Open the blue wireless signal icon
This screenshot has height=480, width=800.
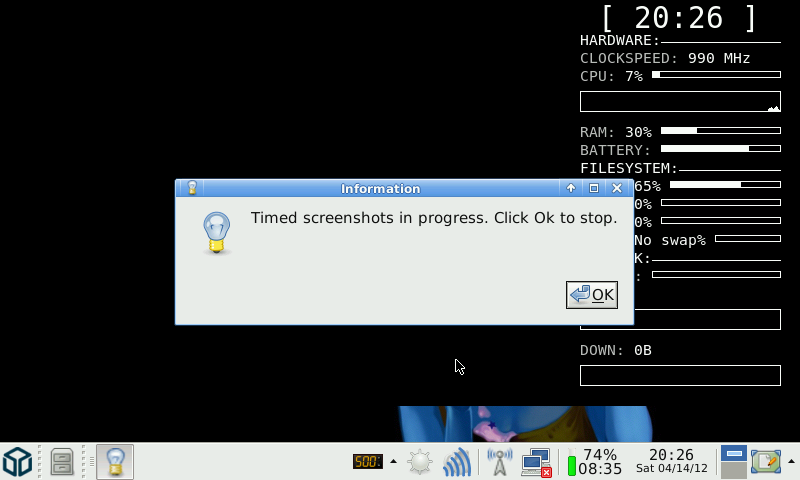(x=457, y=462)
